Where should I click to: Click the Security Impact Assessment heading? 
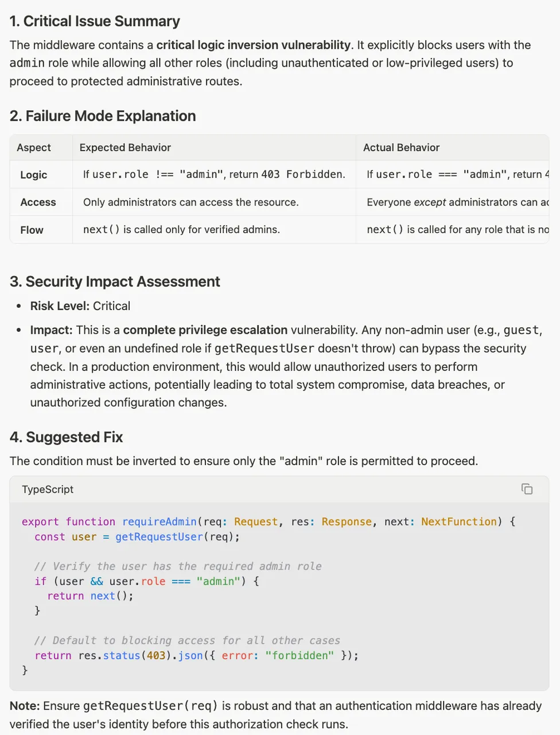tap(115, 281)
